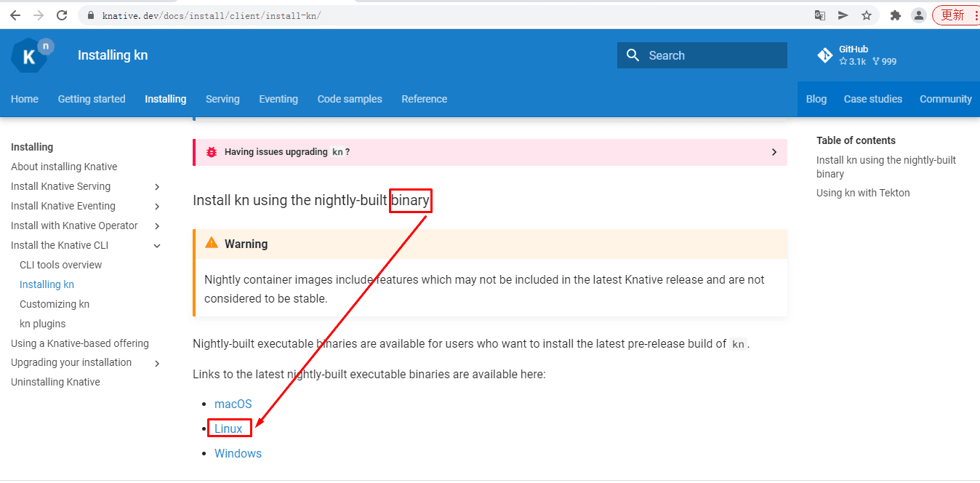Viewport: 980px width, 483px height.
Task: Open Install the Knative CLI link
Action: point(60,245)
